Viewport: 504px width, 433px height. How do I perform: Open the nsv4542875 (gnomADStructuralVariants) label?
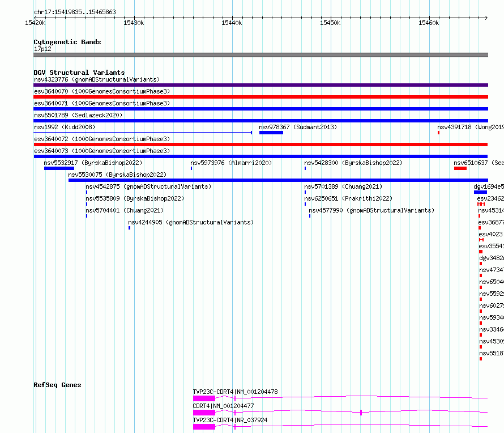[148, 186]
